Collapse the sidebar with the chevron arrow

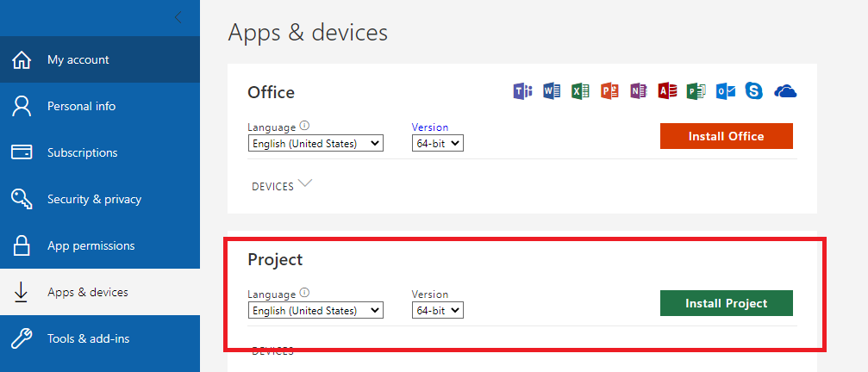point(178,18)
